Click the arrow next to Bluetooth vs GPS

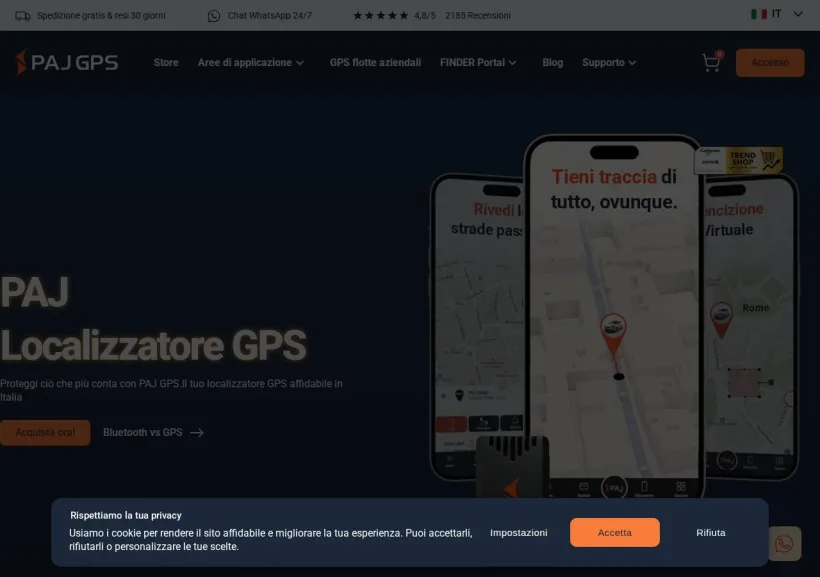tap(197, 433)
